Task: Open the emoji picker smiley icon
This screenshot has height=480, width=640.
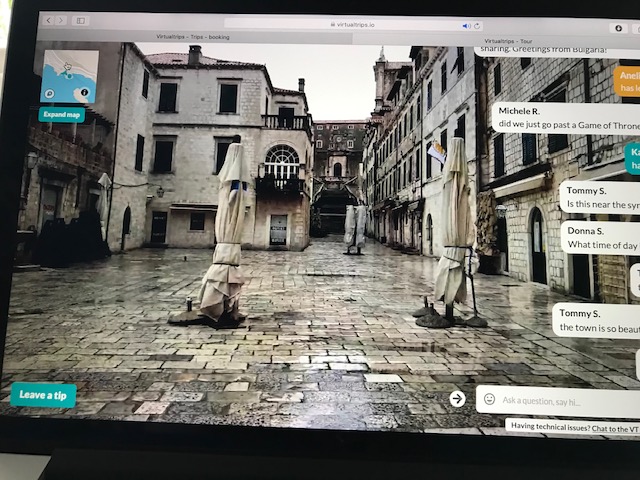Action: (489, 399)
